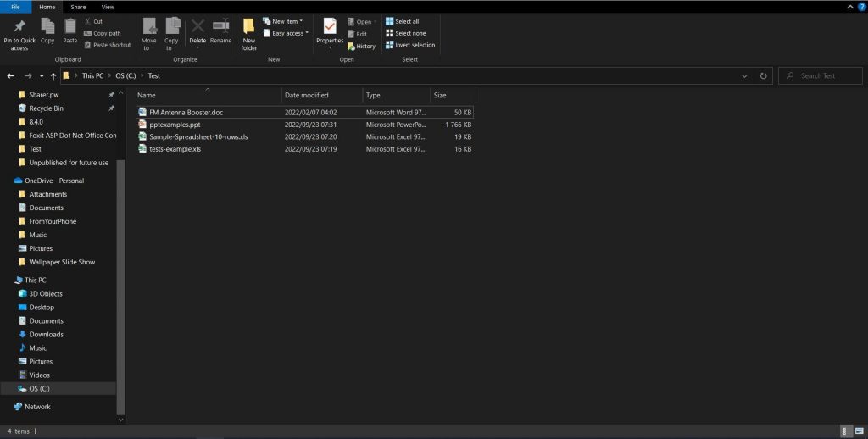This screenshot has width=868, height=439.
Task: Switch to Share ribbon tab
Action: point(78,7)
